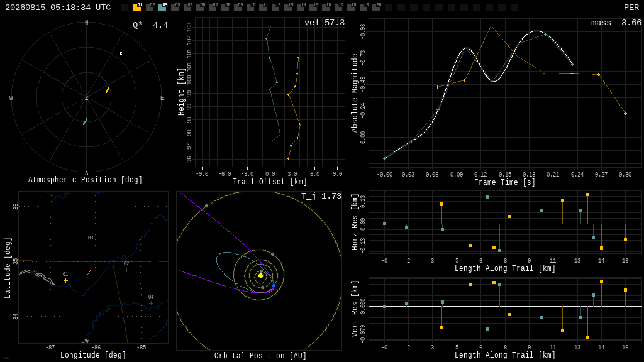Click the orange meteor ground track on map
The height and width of the screenshot is (362, 644).
tap(89, 273)
